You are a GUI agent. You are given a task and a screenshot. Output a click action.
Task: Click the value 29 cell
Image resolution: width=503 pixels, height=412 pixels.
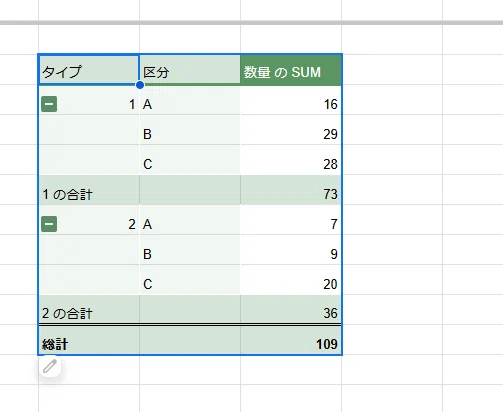pyautogui.click(x=291, y=130)
